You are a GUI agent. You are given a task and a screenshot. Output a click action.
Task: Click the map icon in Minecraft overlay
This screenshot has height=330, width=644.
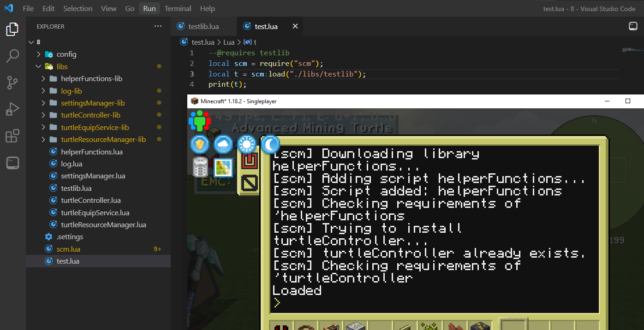click(223, 167)
